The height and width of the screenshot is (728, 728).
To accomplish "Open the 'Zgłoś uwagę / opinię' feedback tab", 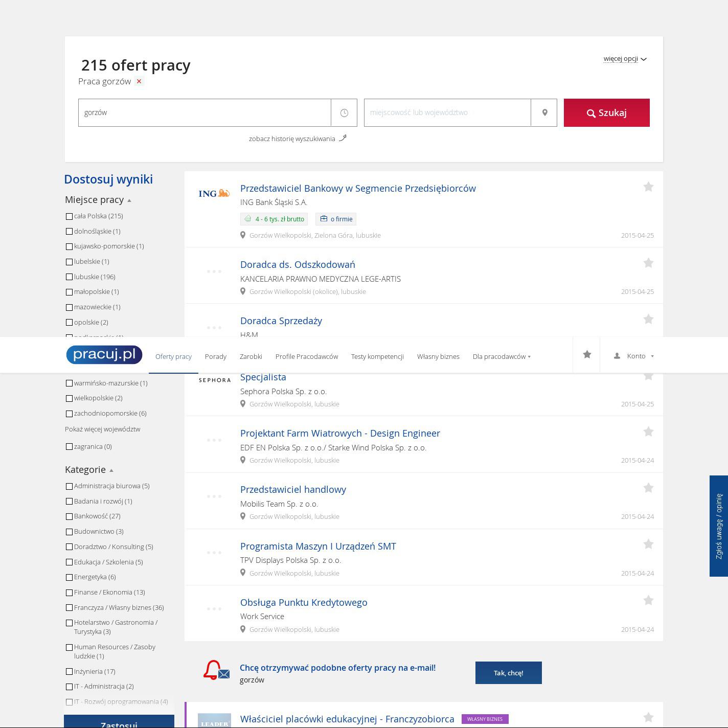I will pos(719,526).
